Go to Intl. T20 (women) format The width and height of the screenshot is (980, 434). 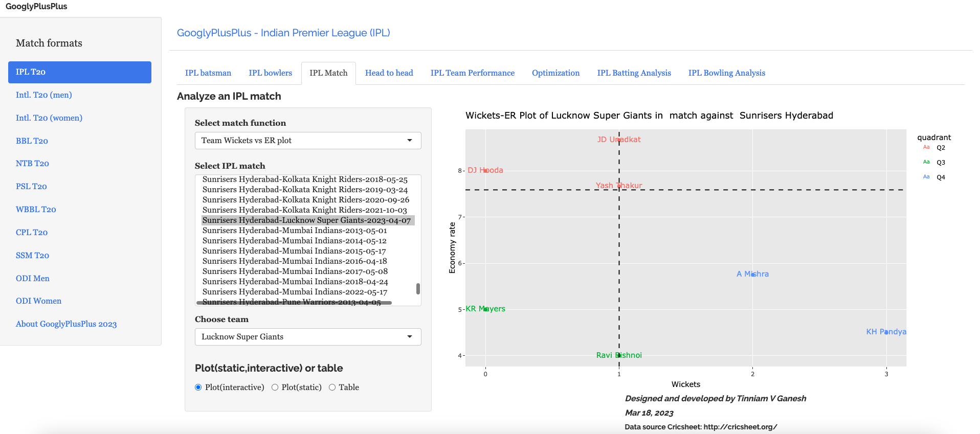(x=49, y=118)
